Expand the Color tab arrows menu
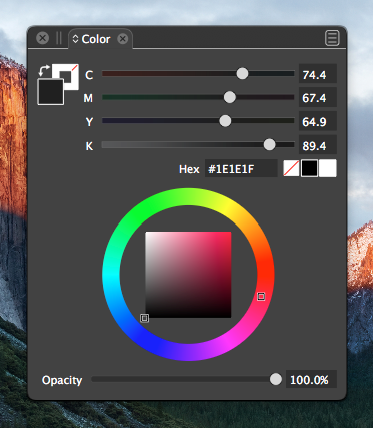 (x=75, y=39)
